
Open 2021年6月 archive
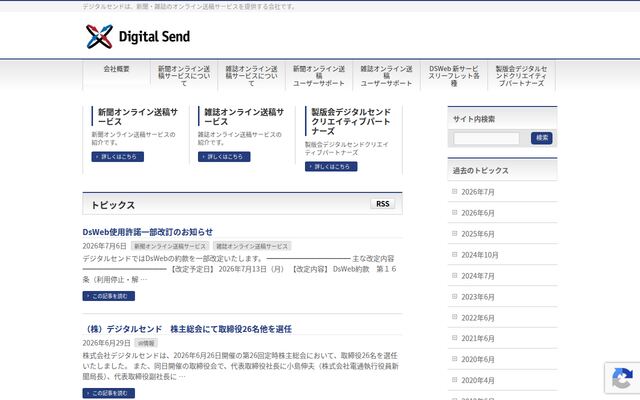click(x=478, y=338)
